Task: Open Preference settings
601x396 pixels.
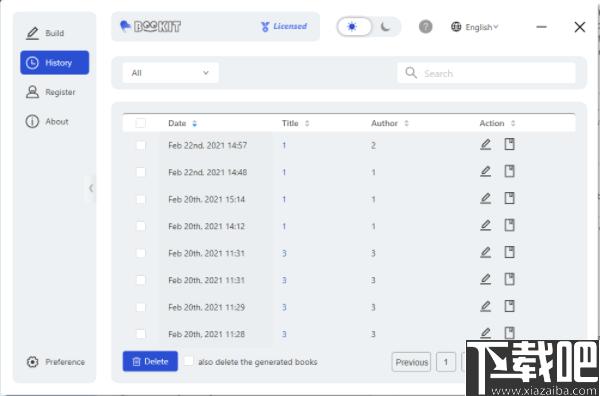Action: 56,362
